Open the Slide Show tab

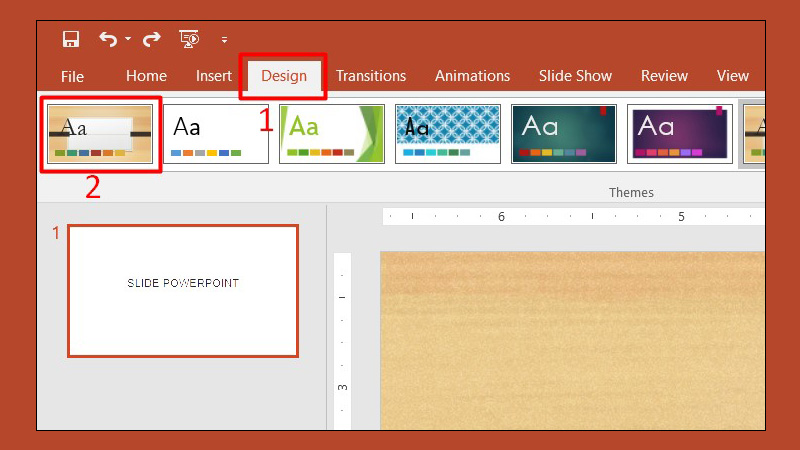tap(576, 76)
